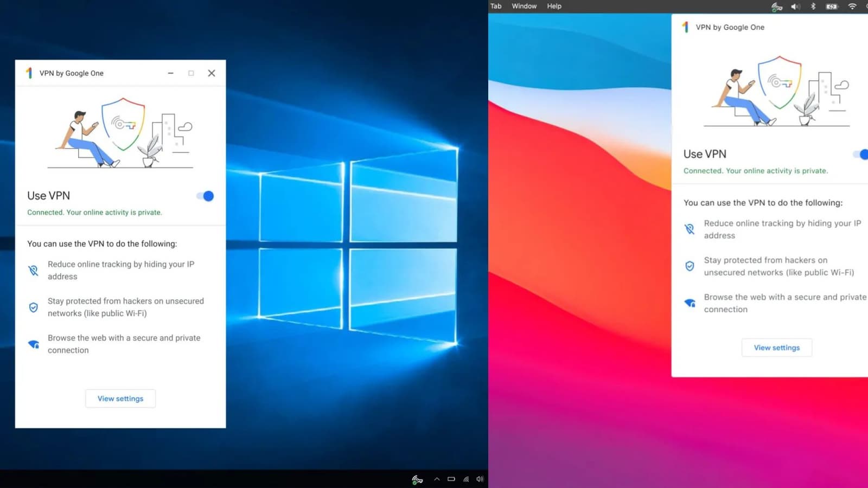Viewport: 868px width, 488px height.
Task: Click shield check icon in Windows VPN window
Action: (34, 307)
